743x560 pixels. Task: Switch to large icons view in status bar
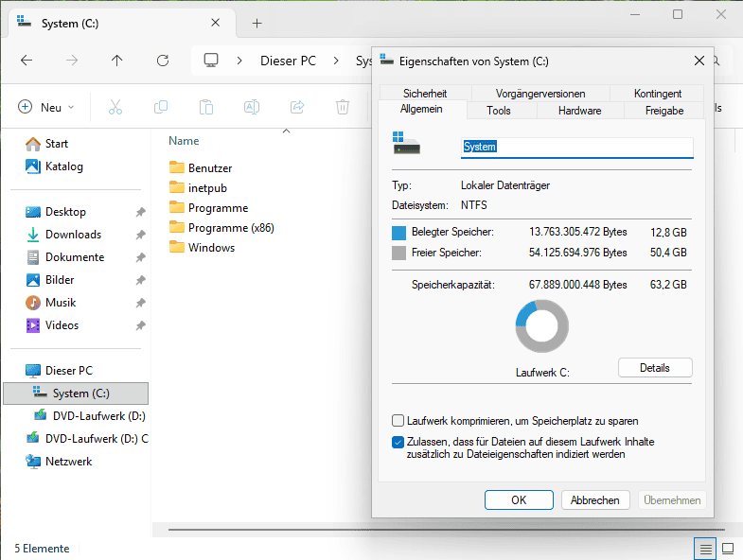pos(728,548)
